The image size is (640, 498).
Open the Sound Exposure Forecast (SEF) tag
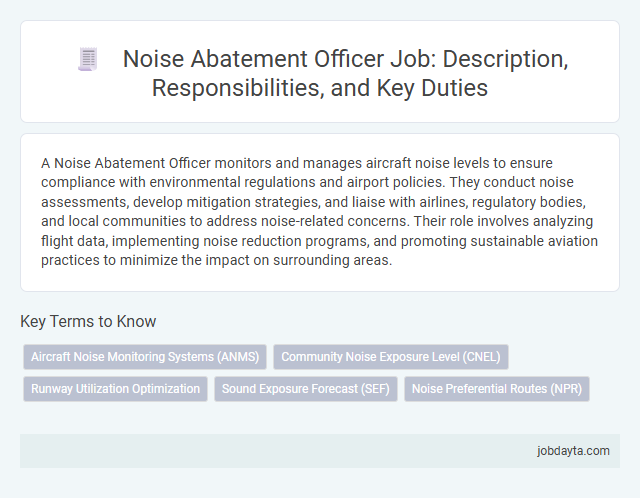point(306,389)
